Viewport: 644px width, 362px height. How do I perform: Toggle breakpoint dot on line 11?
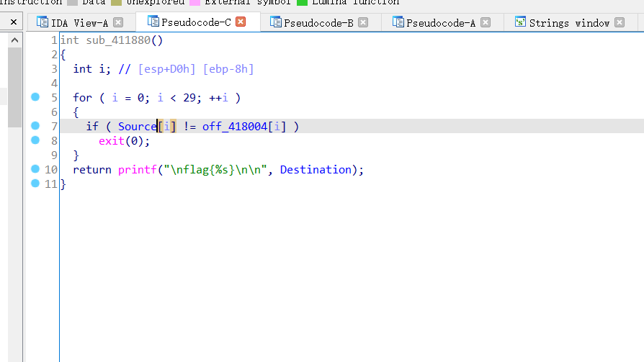tap(35, 183)
